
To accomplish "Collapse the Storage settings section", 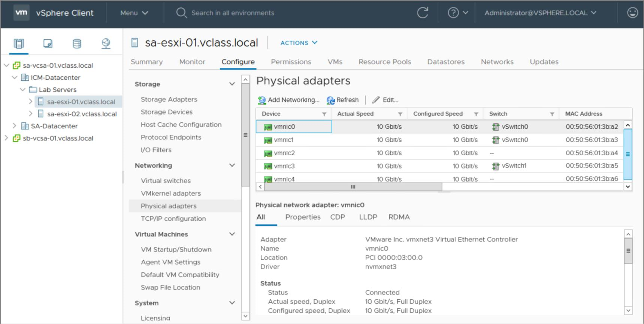I will pos(232,84).
